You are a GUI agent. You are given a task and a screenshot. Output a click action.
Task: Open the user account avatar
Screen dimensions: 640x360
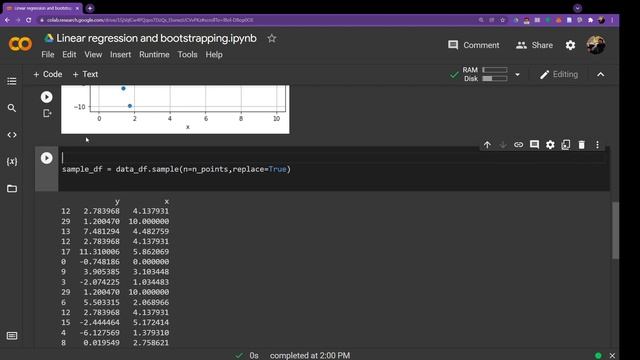click(596, 45)
